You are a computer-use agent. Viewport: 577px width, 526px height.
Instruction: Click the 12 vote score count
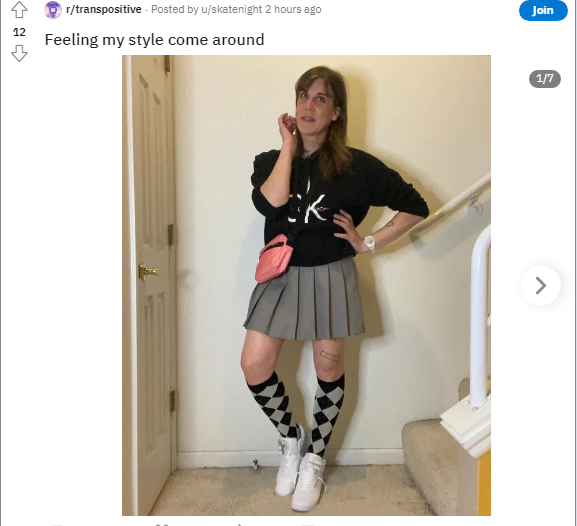(19, 32)
